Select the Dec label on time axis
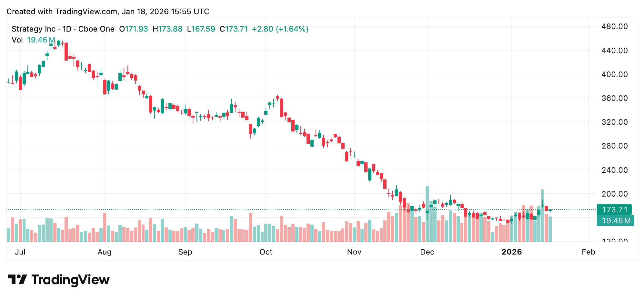Screen dimensions: 644x299 427,252
